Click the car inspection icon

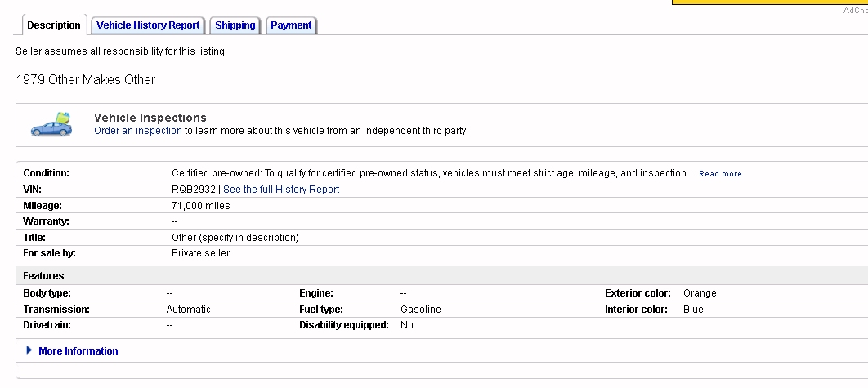(51, 124)
